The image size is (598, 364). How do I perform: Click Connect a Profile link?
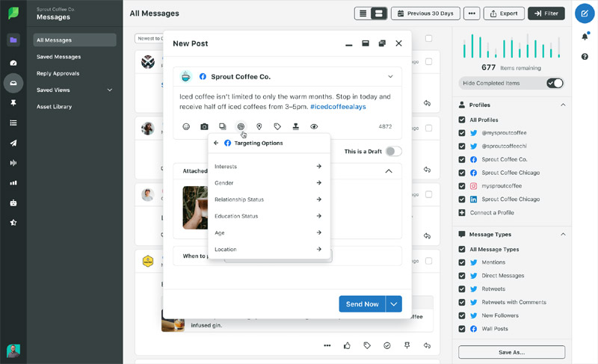tap(492, 213)
